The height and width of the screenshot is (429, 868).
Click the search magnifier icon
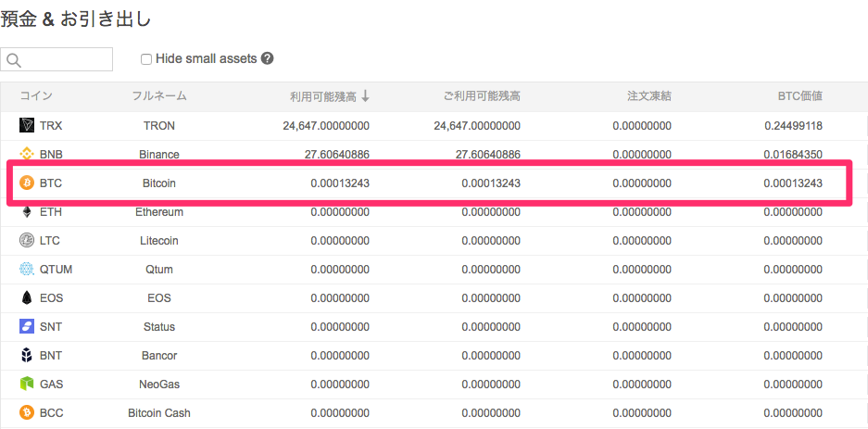(x=14, y=60)
